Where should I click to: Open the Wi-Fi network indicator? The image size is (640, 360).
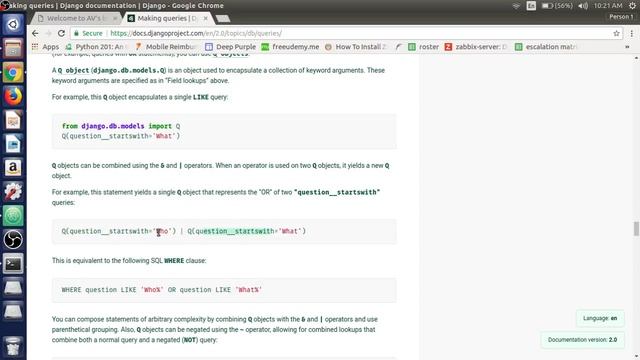pyautogui.click(x=516, y=6)
